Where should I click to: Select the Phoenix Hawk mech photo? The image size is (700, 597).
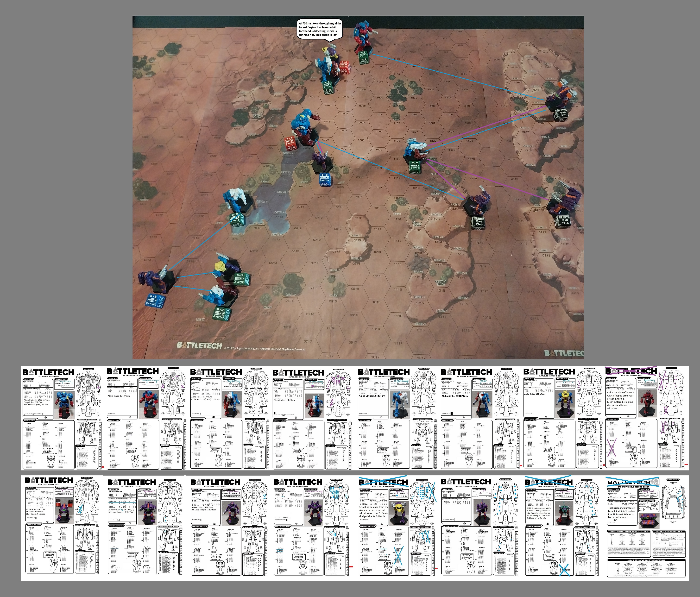[x=314, y=513]
